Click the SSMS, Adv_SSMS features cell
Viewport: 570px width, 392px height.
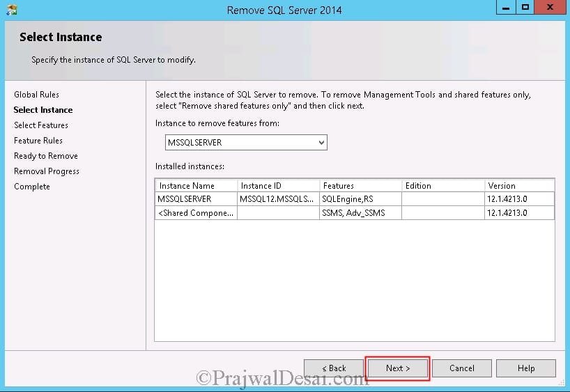361,213
